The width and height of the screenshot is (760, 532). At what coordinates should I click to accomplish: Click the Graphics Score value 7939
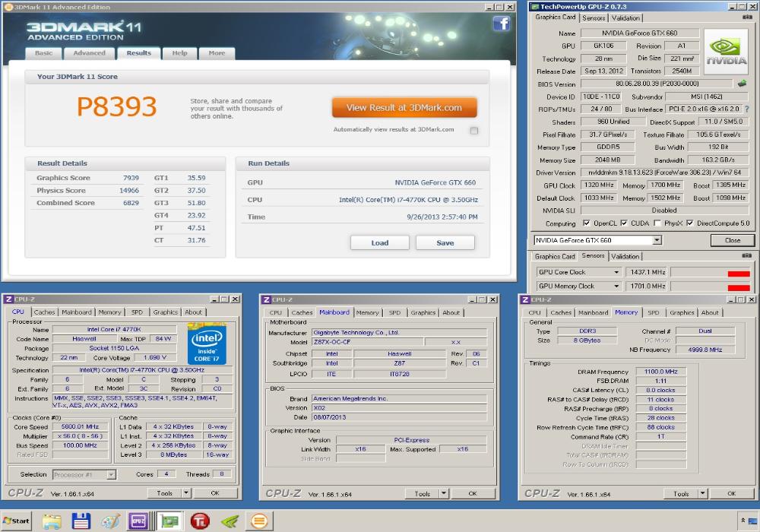(x=131, y=178)
